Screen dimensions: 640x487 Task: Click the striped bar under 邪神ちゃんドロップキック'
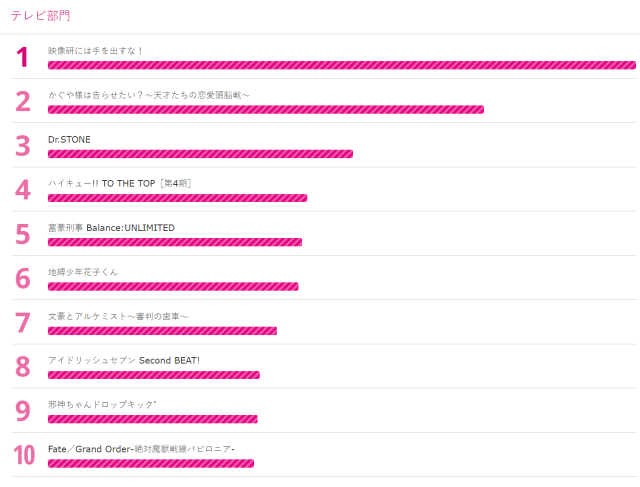[152, 419]
